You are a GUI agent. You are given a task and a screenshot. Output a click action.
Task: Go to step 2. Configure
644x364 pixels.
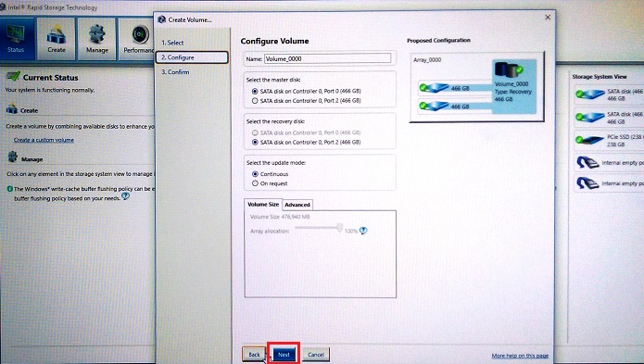pos(192,57)
